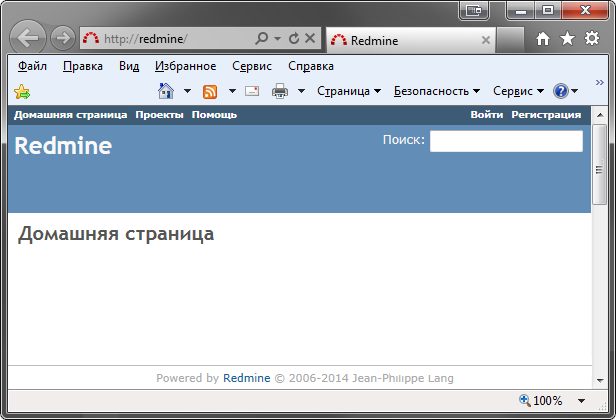Open a new tab with the blank tab button
Image resolution: width=616 pixels, height=420 pixels.
pos(510,40)
